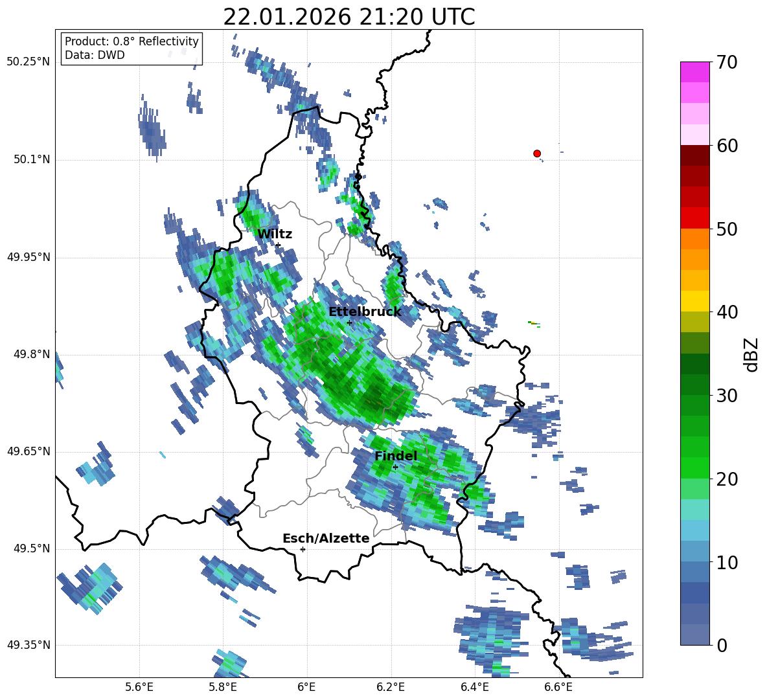Click the 6.4°E longitude label

click(474, 687)
